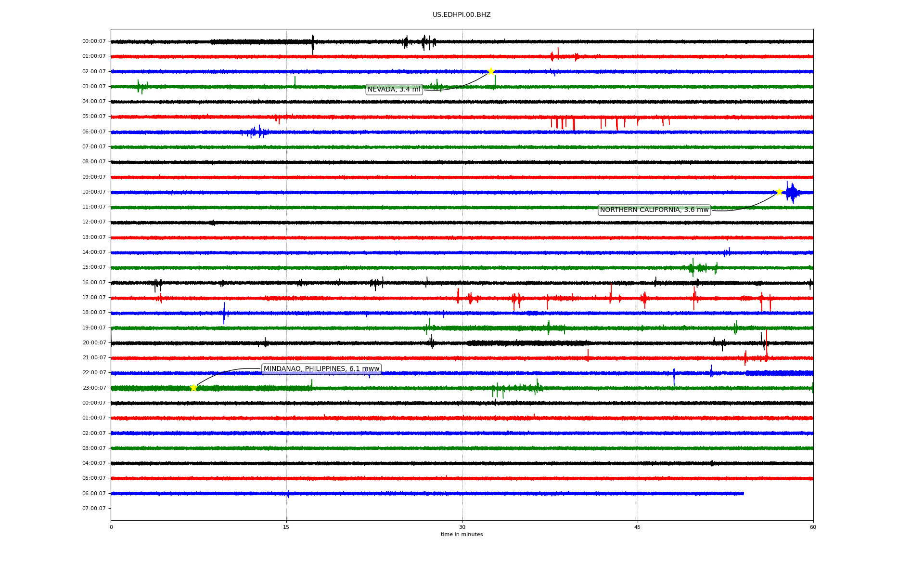Click the 16:00:07 row time label
This screenshot has width=924, height=578.
94,283
